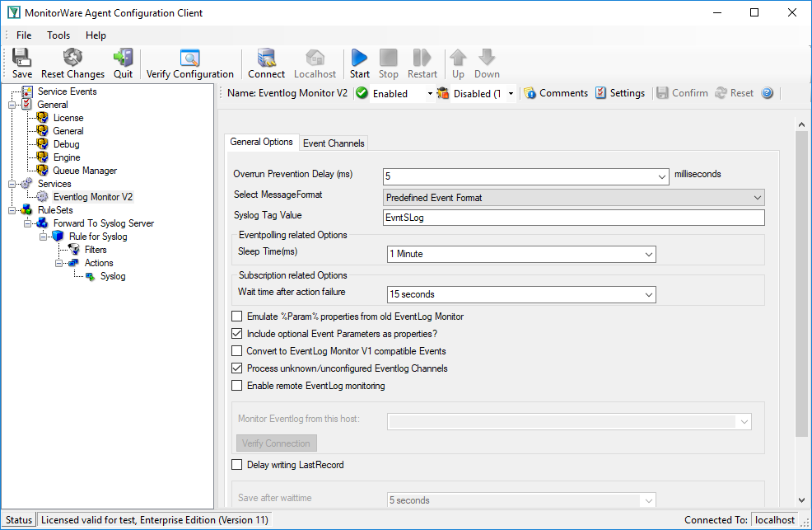Select the Syslog action node
812x530 pixels.
tap(113, 276)
